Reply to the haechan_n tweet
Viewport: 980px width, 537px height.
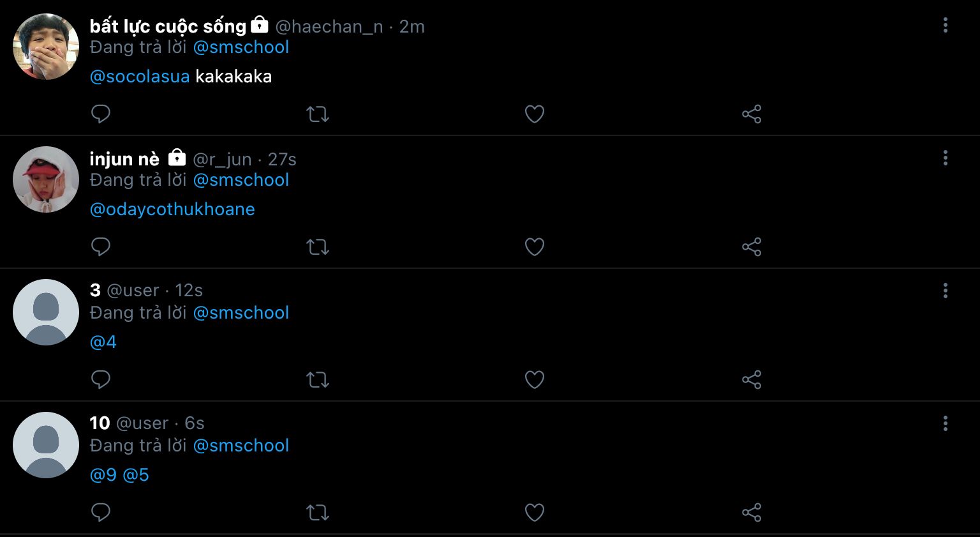pyautogui.click(x=101, y=114)
